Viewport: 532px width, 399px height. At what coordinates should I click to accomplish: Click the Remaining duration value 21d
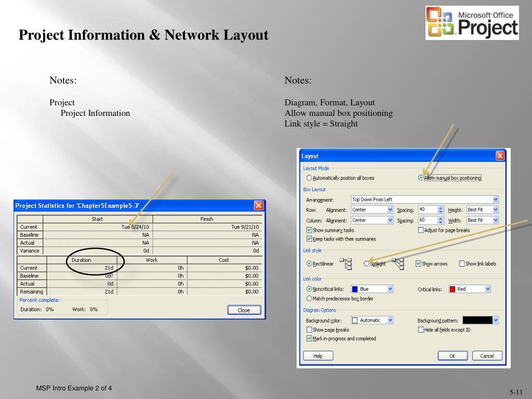point(109,292)
